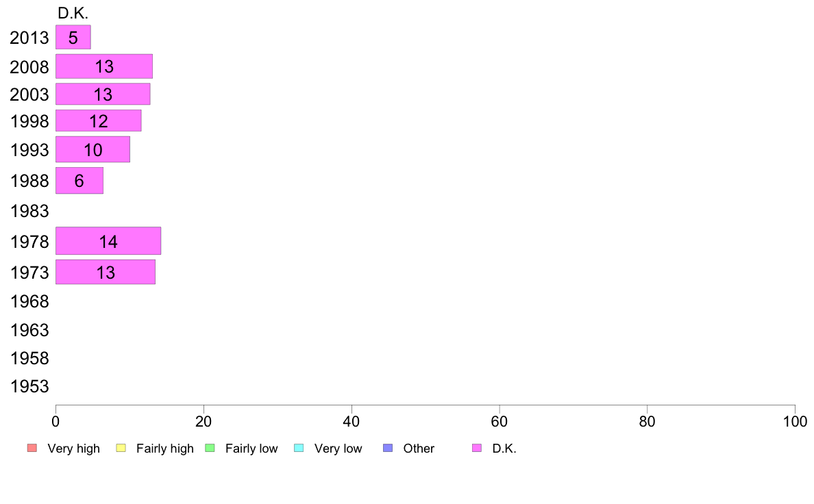Select the 1973 bar labeled 13
The height and width of the screenshot is (504, 814).
tap(106, 272)
